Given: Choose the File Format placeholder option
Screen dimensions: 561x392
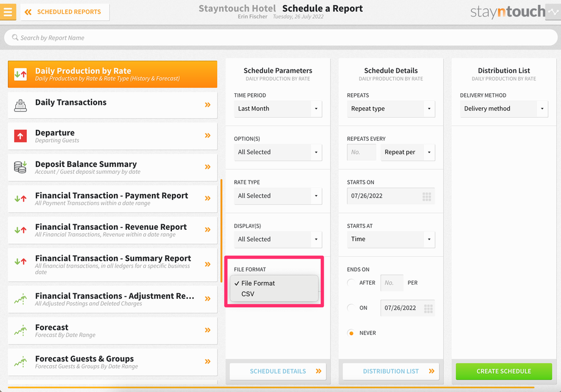Looking at the screenshot, I should click(x=274, y=283).
